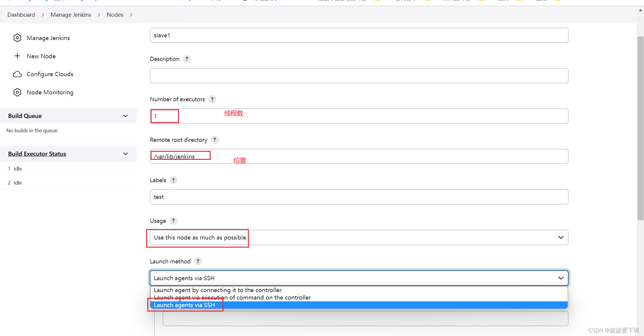The height and width of the screenshot is (336, 644).
Task: Open Node Monitoring via its gear icon
Action: point(17,92)
